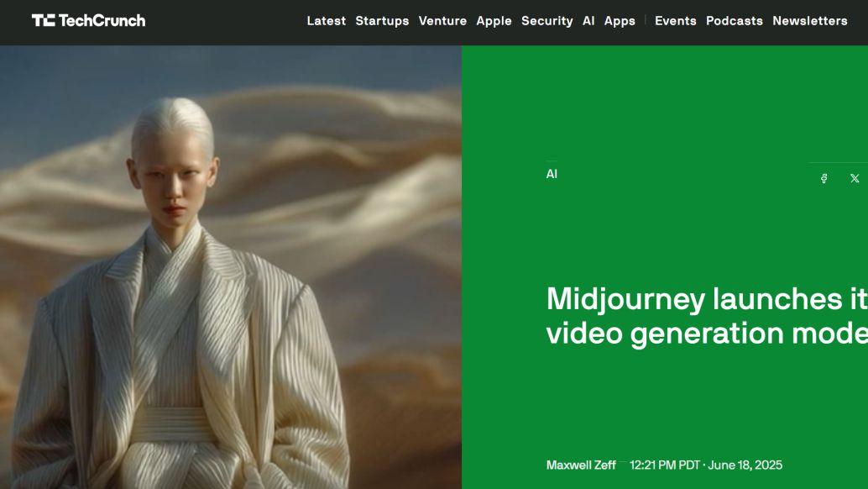The image size is (868, 489).
Task: Click the article hero image
Action: coord(231,267)
